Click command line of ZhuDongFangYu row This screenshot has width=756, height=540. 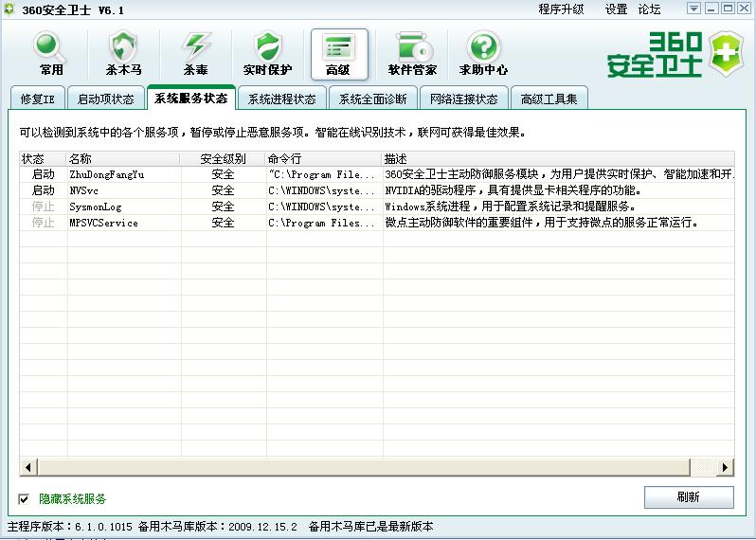321,174
